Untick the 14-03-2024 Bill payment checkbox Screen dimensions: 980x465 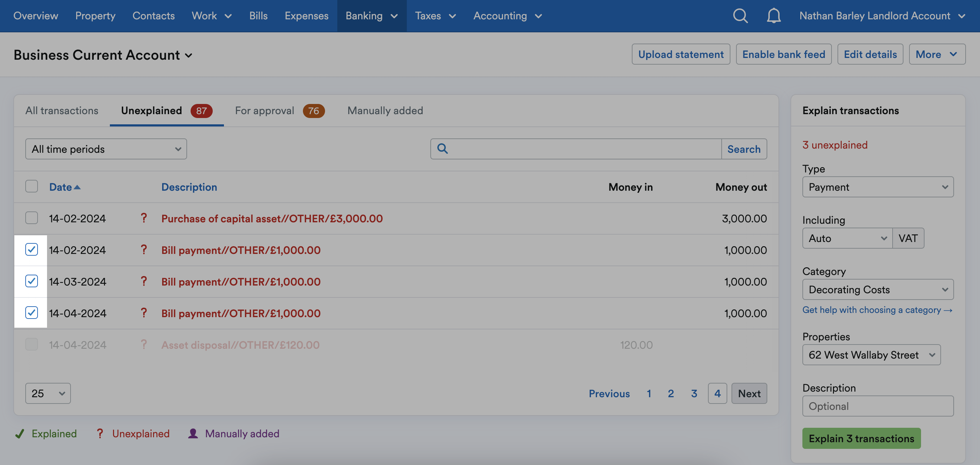pyautogui.click(x=32, y=281)
